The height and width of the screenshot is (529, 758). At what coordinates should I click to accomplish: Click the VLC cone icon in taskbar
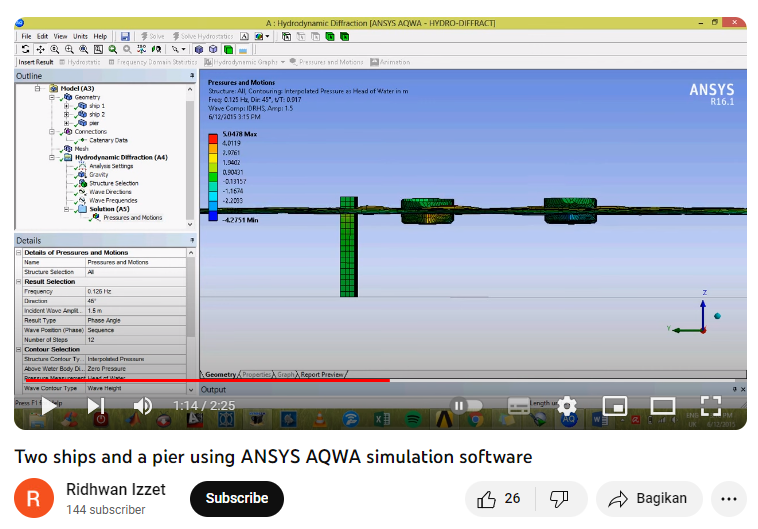point(319,419)
